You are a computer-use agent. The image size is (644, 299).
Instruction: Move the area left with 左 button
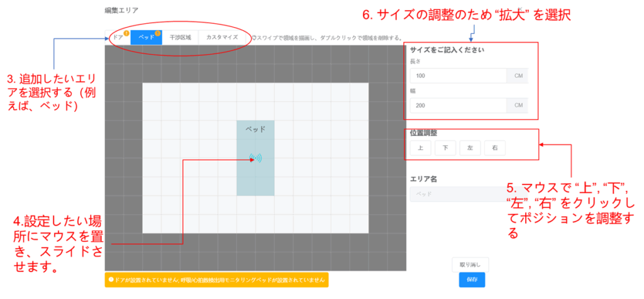point(470,148)
